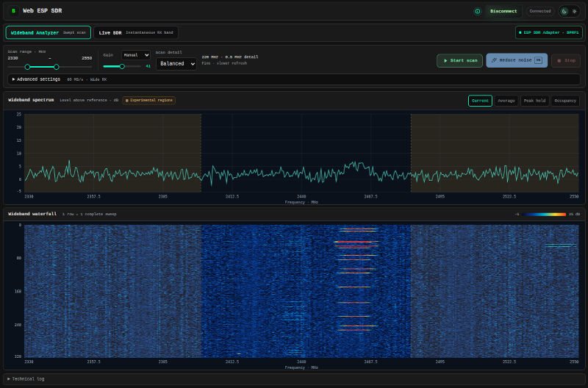Select the Live SDR tab
Viewport: 588px width, 388px height.
tap(136, 32)
